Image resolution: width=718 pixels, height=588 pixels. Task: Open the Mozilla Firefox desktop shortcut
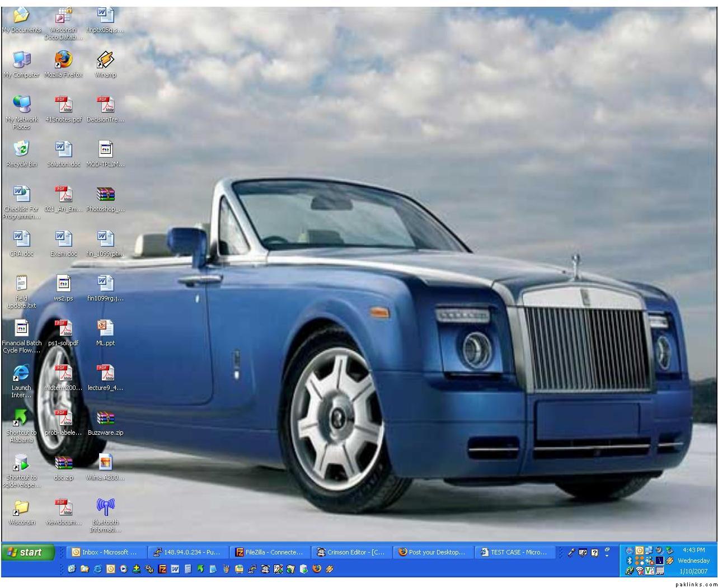[63, 60]
